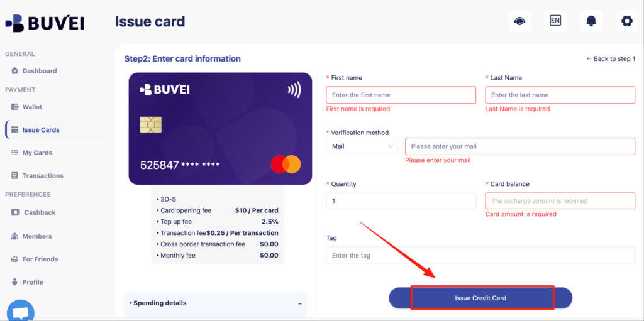Click the First name input field
This screenshot has height=321, width=644.
point(401,95)
